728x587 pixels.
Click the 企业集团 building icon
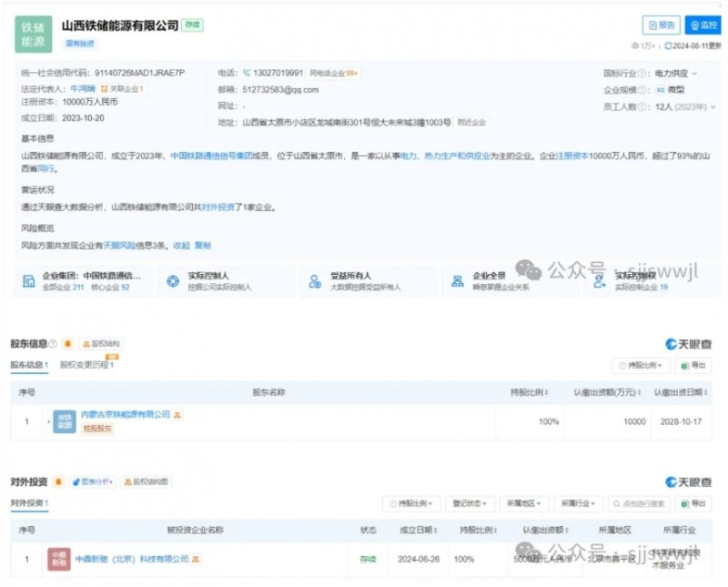(30, 281)
